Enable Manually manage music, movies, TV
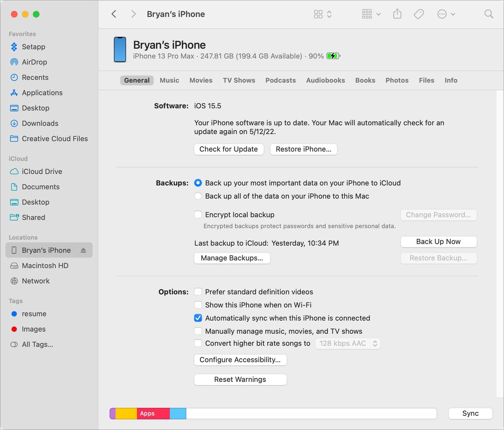Viewport: 504px width, 430px height. (x=198, y=331)
